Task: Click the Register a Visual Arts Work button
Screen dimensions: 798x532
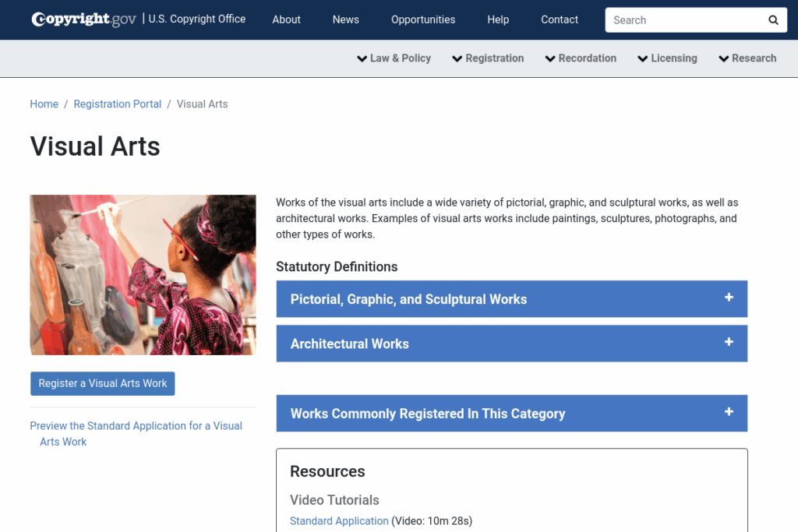Action: (x=102, y=383)
